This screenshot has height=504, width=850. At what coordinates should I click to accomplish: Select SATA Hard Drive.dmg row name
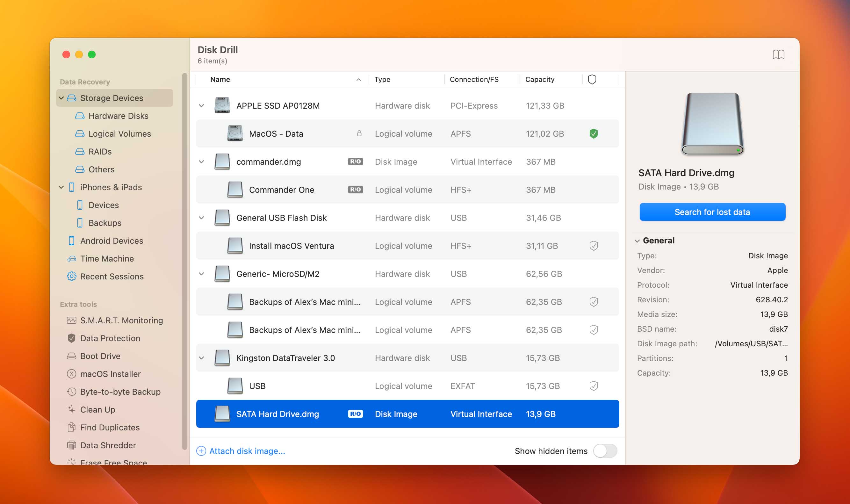[x=277, y=414]
